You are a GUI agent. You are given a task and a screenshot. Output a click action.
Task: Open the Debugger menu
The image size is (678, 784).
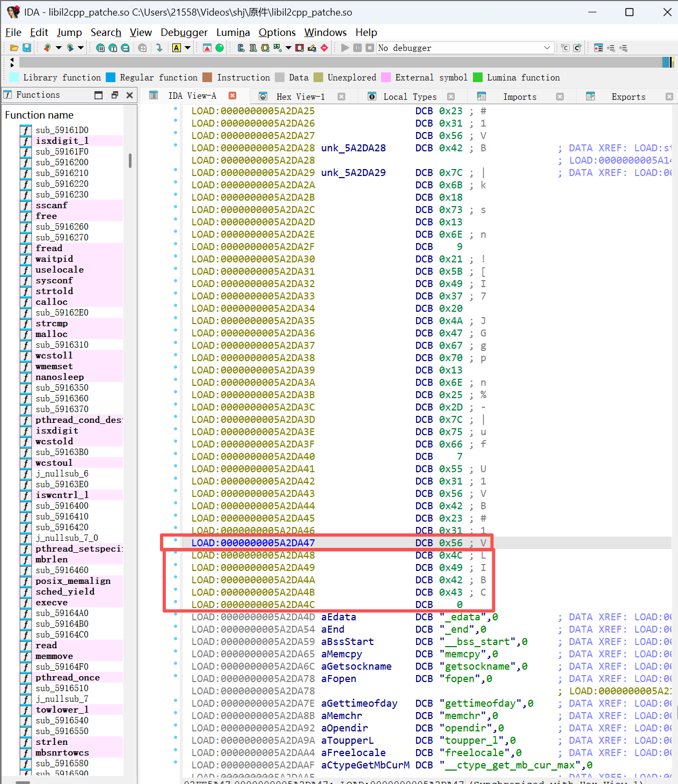[184, 32]
